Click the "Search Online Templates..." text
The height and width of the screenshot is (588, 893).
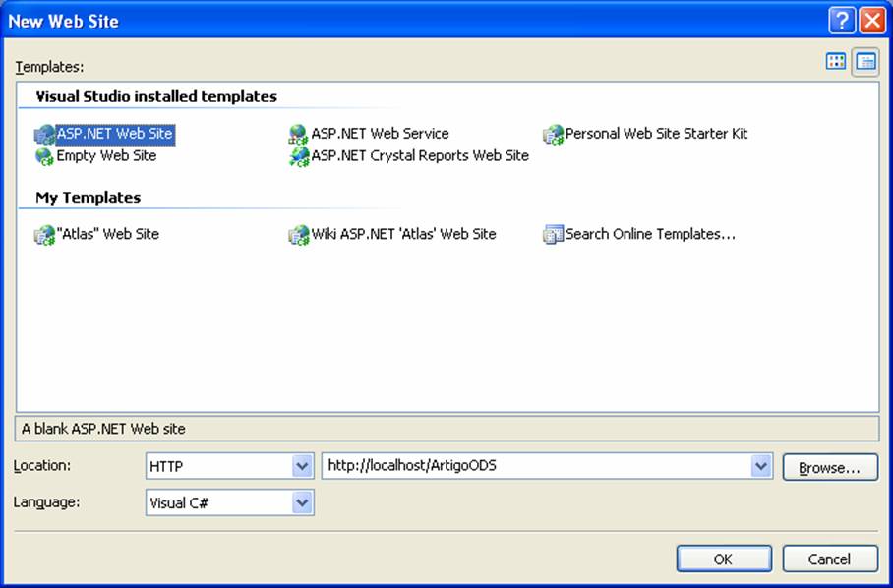point(650,234)
